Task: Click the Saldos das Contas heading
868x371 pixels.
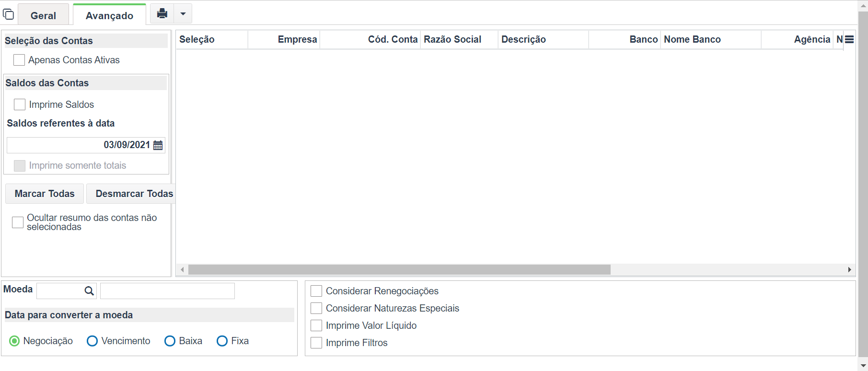Action: (47, 83)
